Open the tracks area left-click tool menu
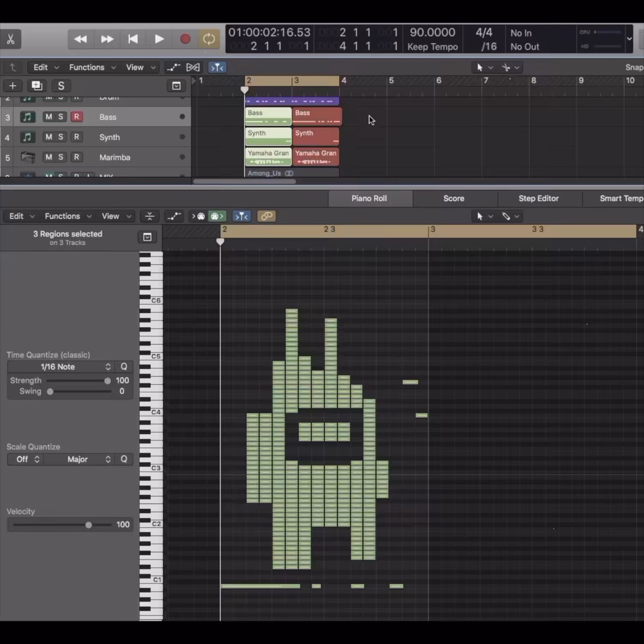 (x=484, y=67)
